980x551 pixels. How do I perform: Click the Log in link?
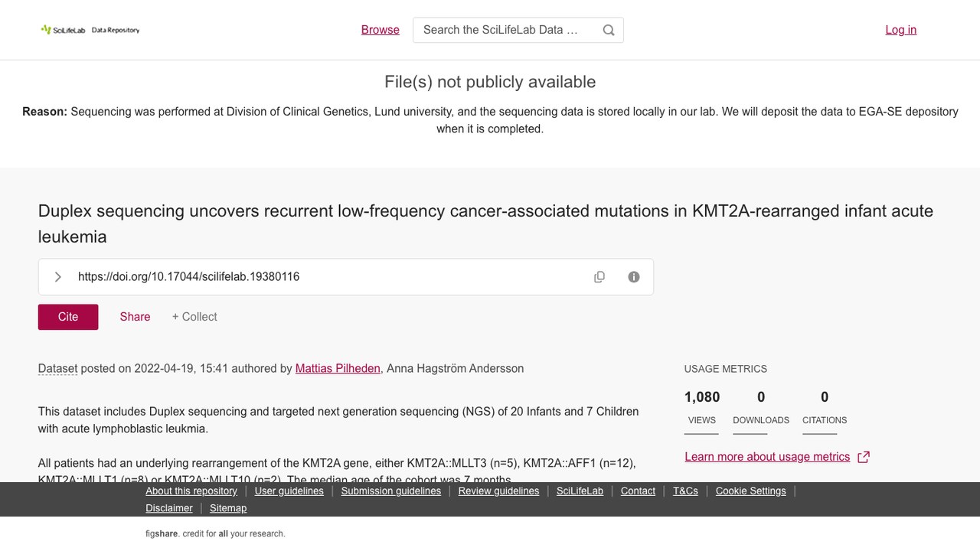(x=901, y=30)
